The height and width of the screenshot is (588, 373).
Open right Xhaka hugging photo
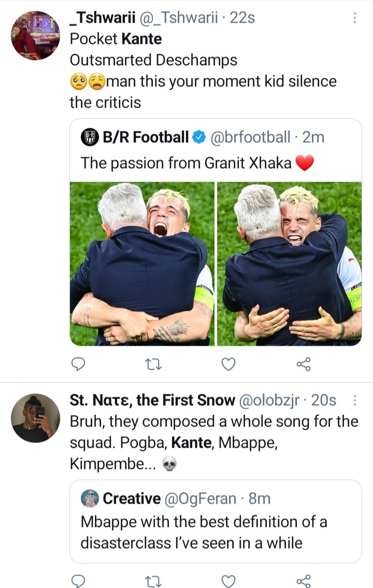pyautogui.click(x=289, y=263)
